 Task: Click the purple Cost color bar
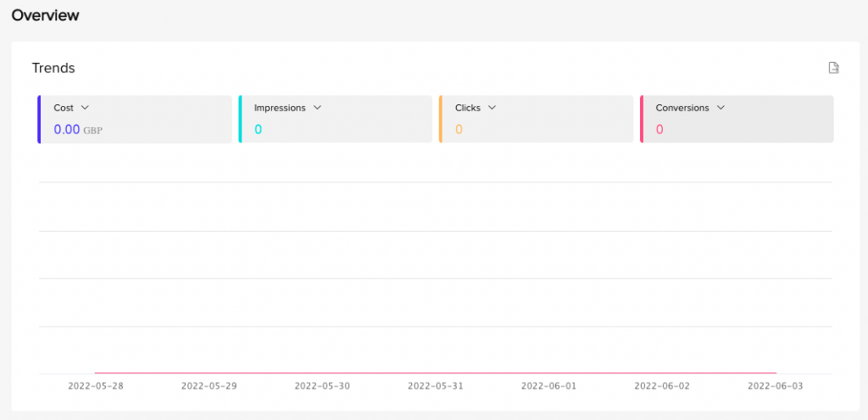pos(39,119)
